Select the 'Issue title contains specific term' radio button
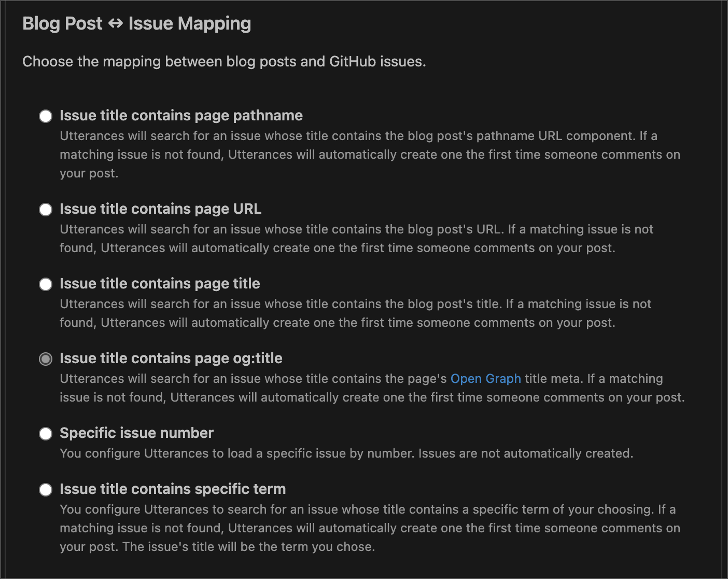The height and width of the screenshot is (579, 728). tap(46, 489)
